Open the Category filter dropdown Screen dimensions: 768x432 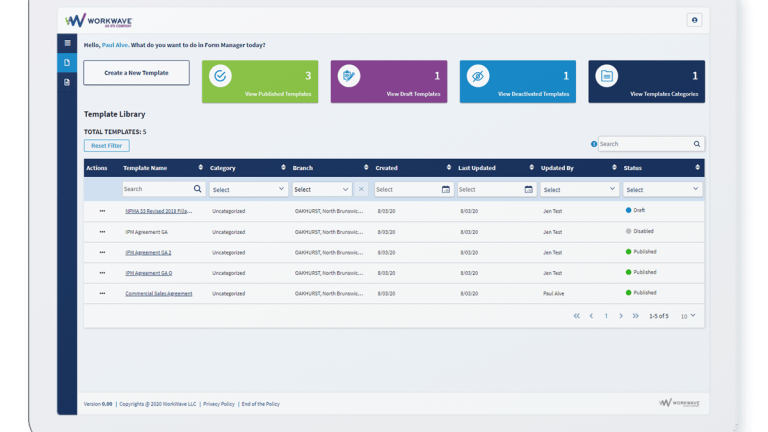[248, 190]
